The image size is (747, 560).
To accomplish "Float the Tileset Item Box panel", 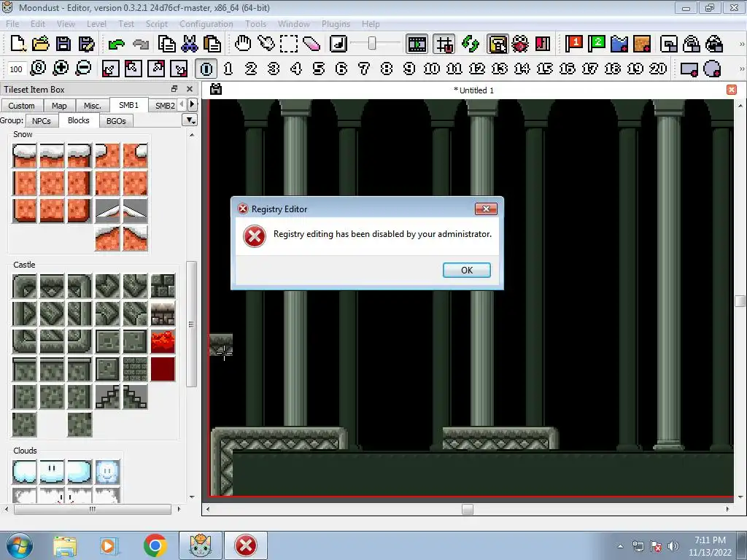I will (x=174, y=89).
